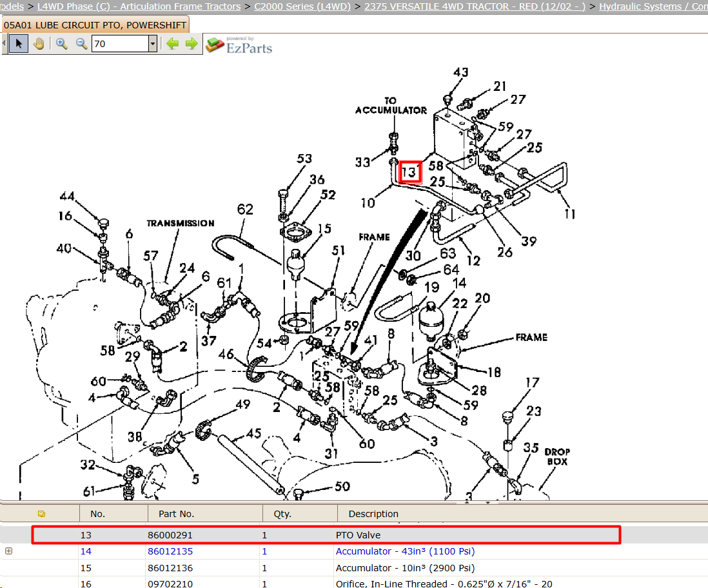Sort by the Part No. column header

pyautogui.click(x=176, y=514)
